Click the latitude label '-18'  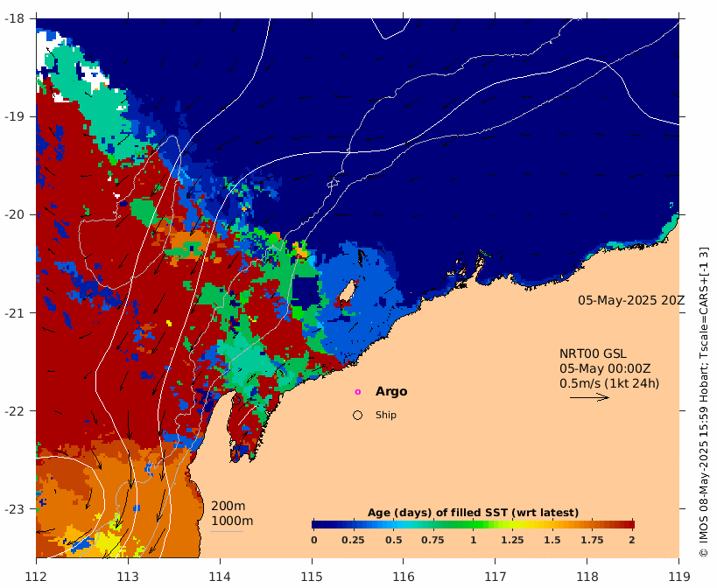click(x=13, y=18)
